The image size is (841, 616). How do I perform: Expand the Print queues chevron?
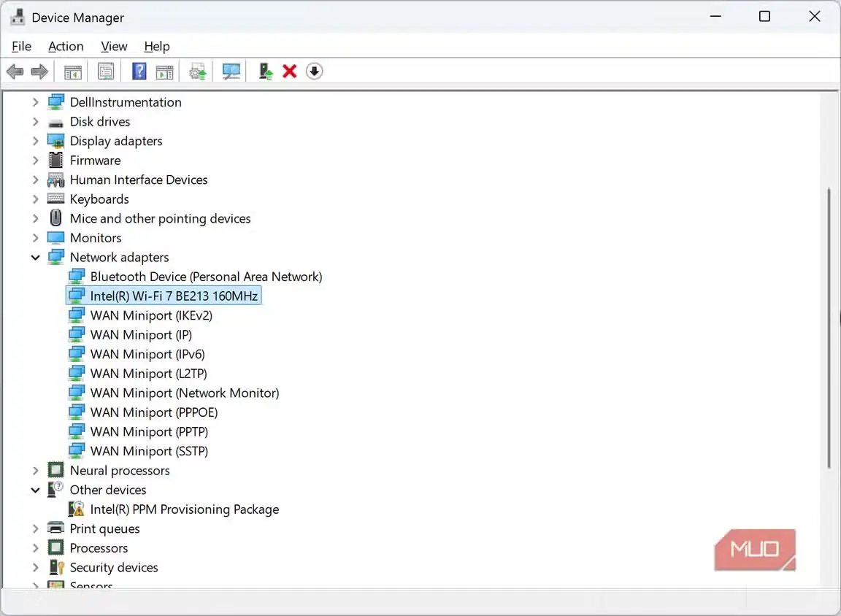click(35, 528)
